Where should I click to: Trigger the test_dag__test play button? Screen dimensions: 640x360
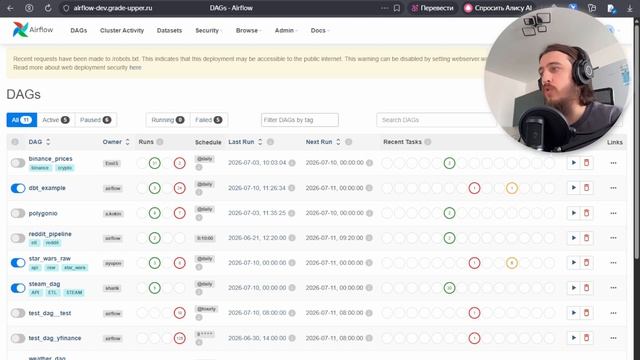pos(573,313)
